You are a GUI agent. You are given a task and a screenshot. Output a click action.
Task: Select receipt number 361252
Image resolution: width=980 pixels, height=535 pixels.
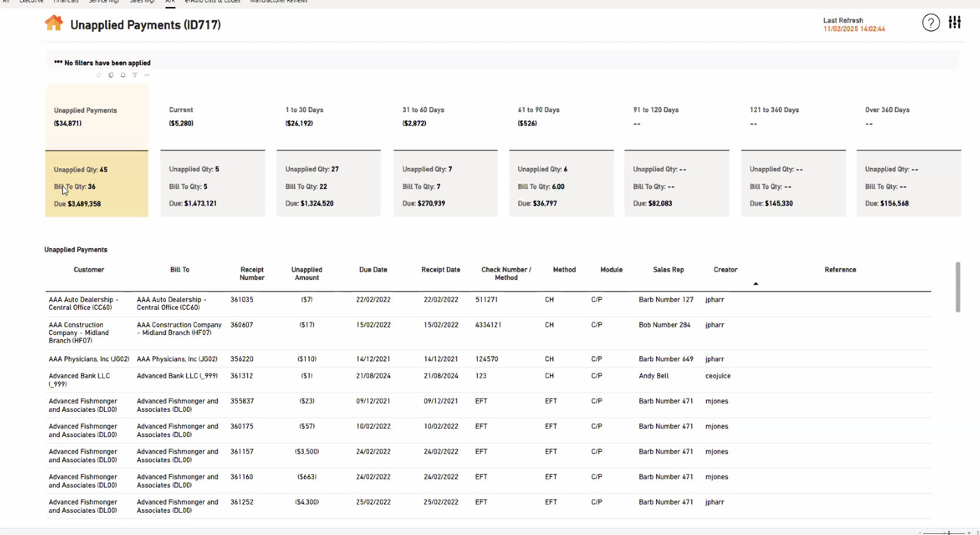(x=242, y=502)
